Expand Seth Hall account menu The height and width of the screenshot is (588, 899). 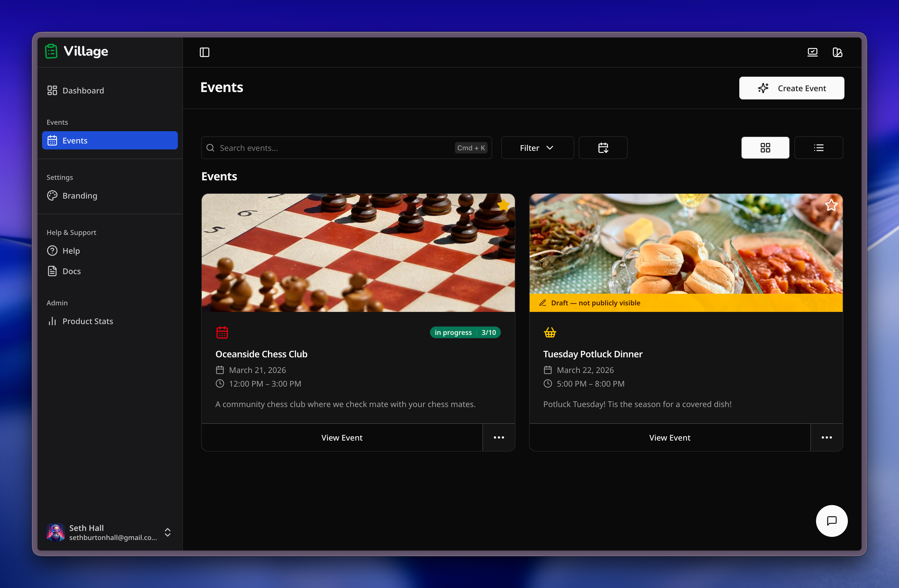coord(167,532)
